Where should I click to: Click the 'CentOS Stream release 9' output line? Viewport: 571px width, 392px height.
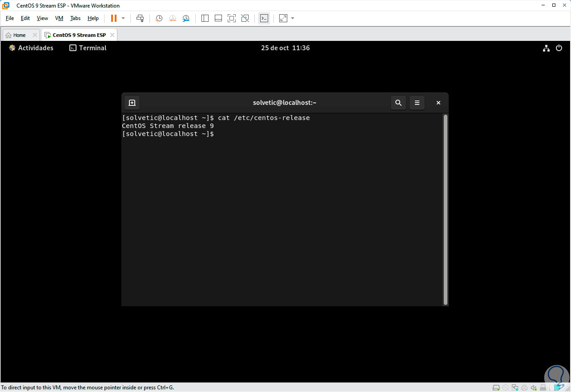pos(168,126)
